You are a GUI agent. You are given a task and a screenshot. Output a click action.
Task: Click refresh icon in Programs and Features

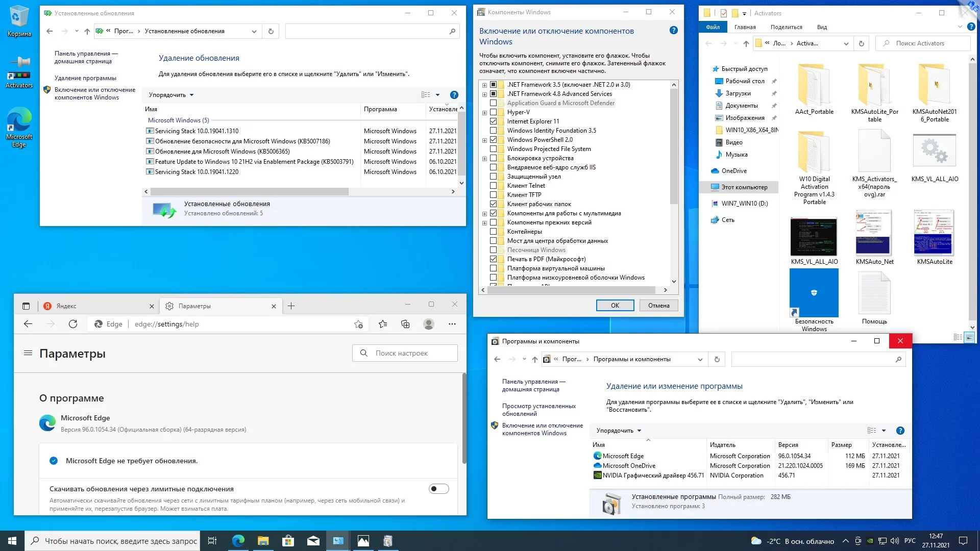tap(717, 359)
